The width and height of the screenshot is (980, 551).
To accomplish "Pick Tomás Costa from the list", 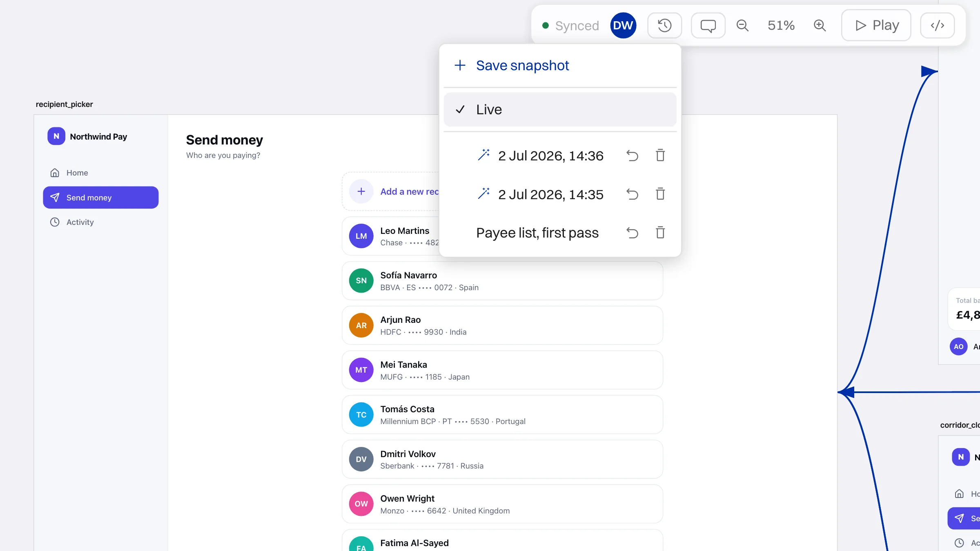I will (x=502, y=415).
